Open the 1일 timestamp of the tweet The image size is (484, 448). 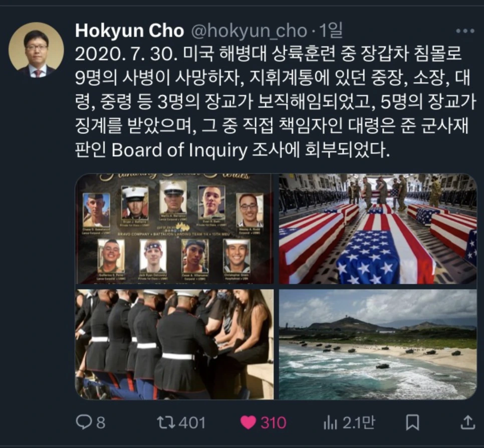[331, 30]
